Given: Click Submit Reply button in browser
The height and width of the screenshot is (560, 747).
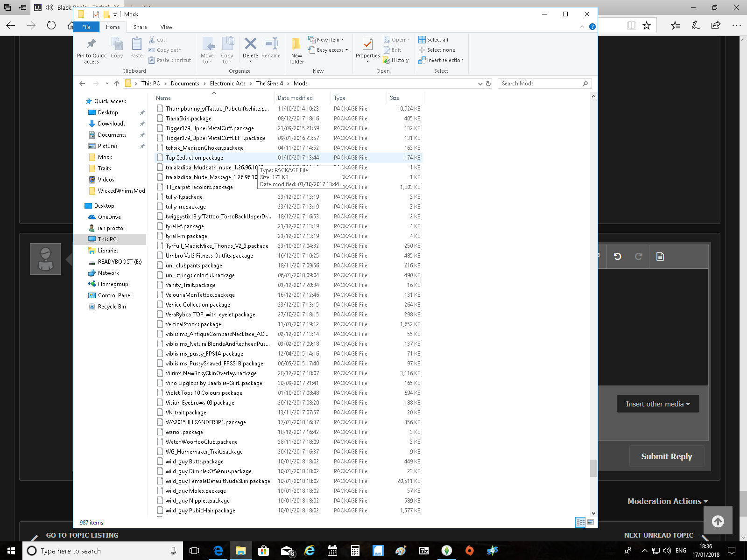Looking at the screenshot, I should (667, 456).
